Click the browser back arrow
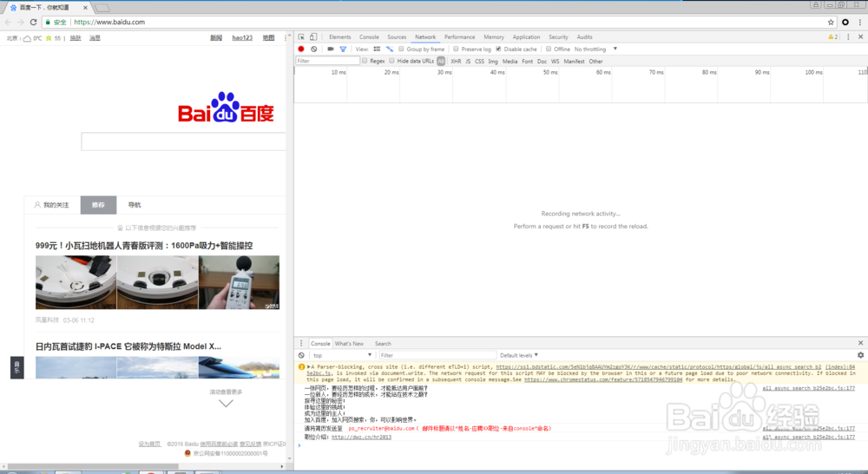Viewport: 868px width, 474px height. (9, 23)
